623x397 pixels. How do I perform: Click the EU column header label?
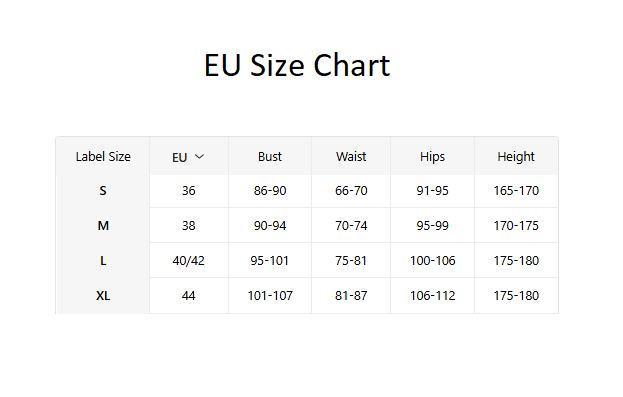[x=180, y=157]
